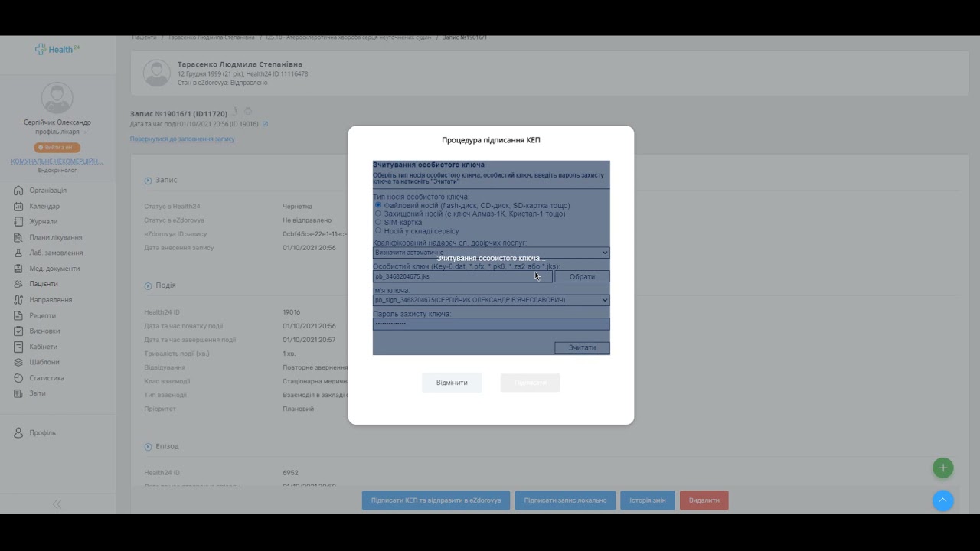Open the Мед. документи icon
This screenshot has height=551, width=980.
point(18,269)
